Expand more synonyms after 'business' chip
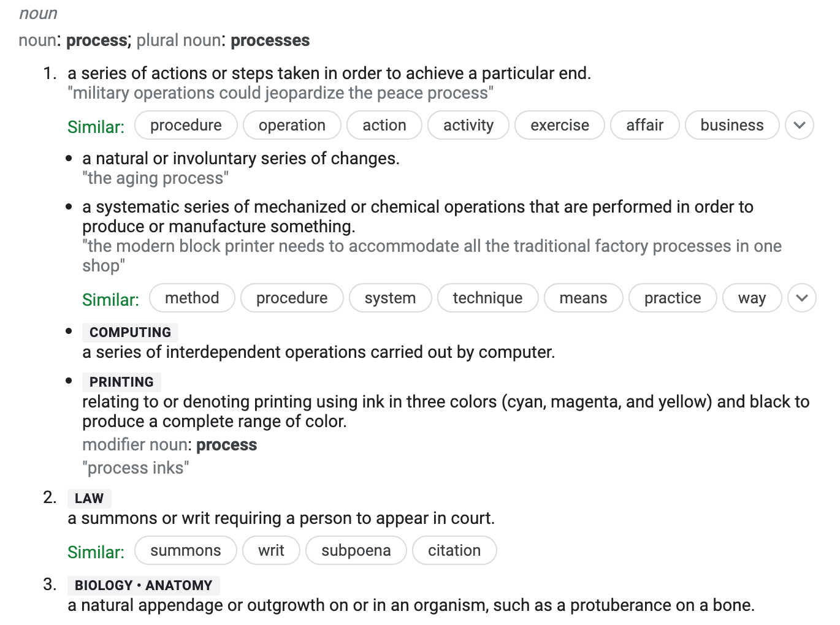840x625 pixels. 800,125
